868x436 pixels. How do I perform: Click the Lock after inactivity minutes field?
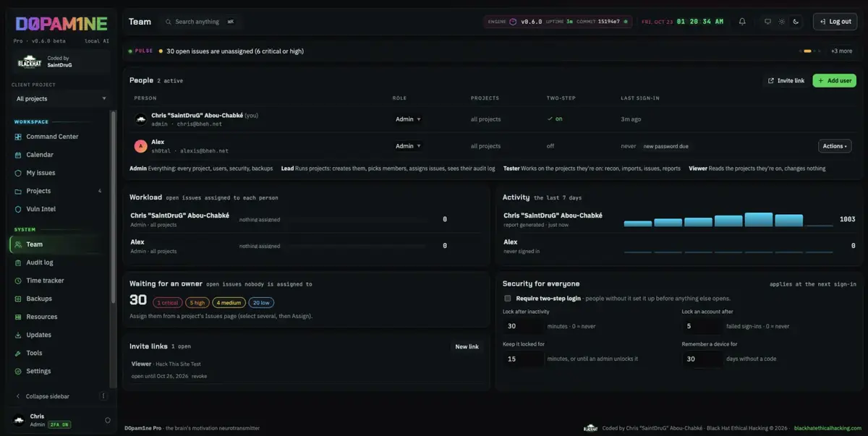coord(523,326)
